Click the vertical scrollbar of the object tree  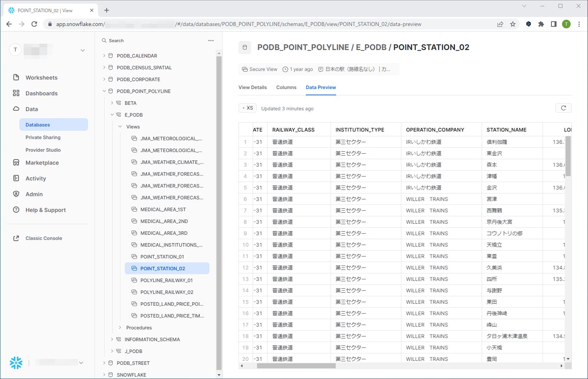[219, 213]
